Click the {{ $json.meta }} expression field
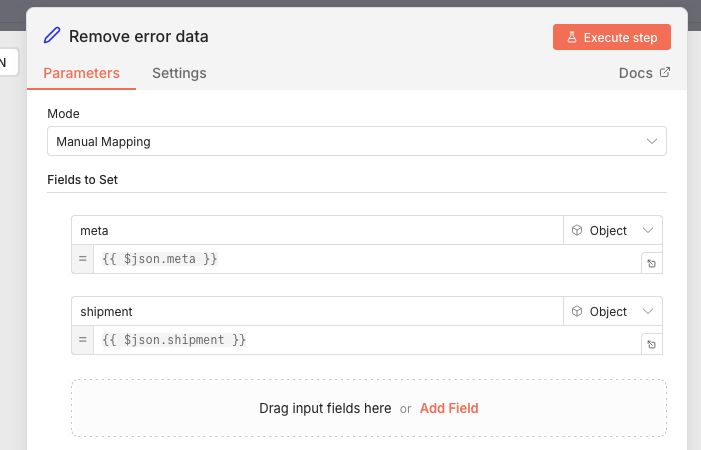 tap(366, 259)
